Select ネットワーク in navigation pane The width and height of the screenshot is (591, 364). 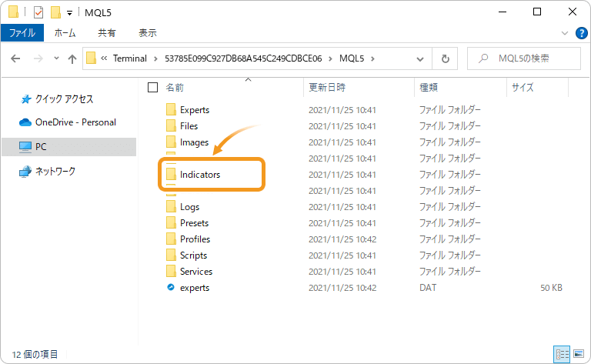tap(48, 171)
